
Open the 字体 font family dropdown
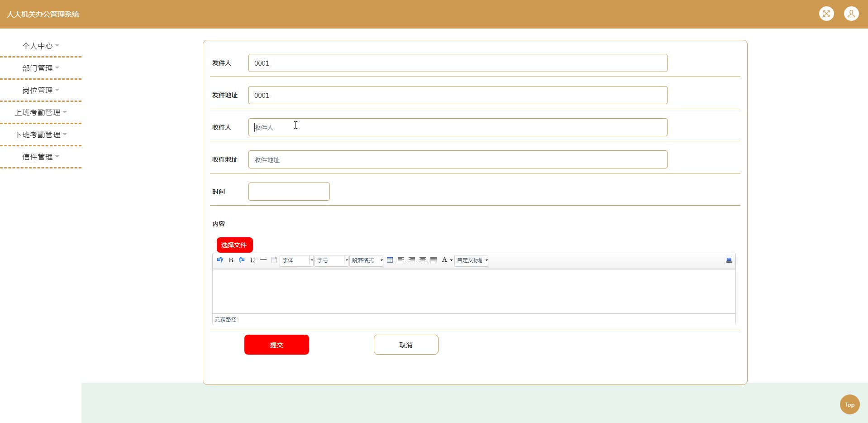[297, 260]
